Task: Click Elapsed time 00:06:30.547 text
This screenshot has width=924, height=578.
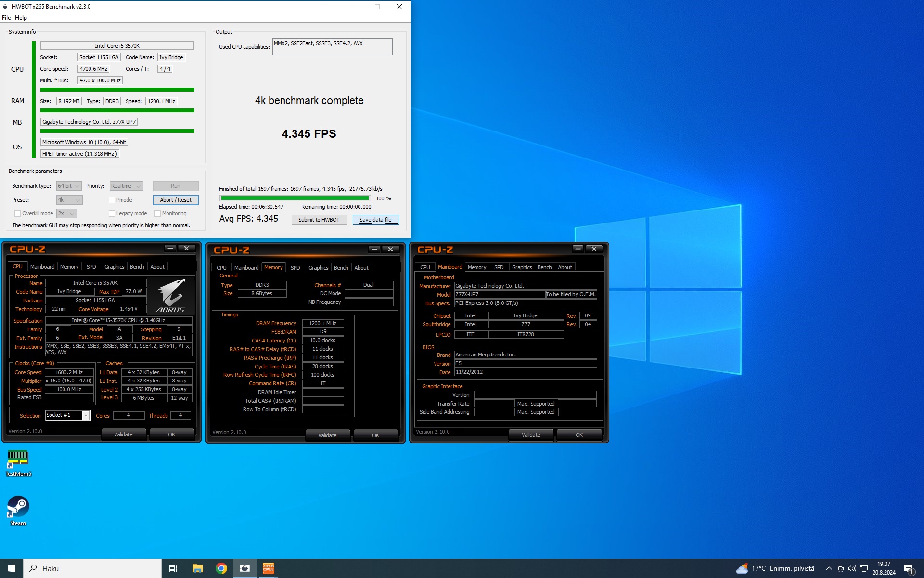Action: click(x=251, y=207)
